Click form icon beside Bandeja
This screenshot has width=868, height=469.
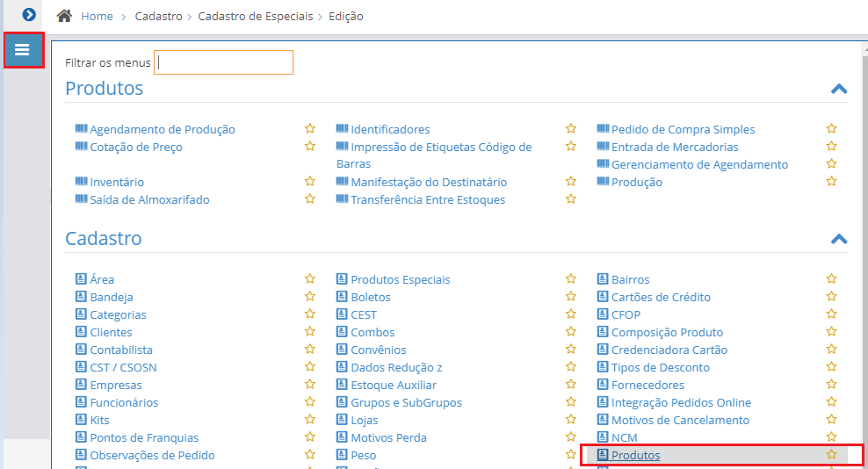click(x=81, y=296)
